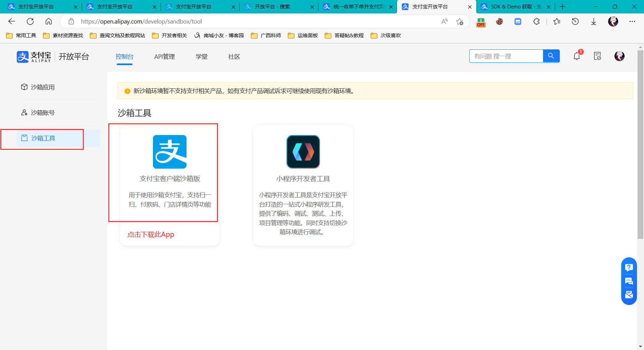The height and width of the screenshot is (350, 644).
Task: Open a new browser tab
Action: (562, 7)
